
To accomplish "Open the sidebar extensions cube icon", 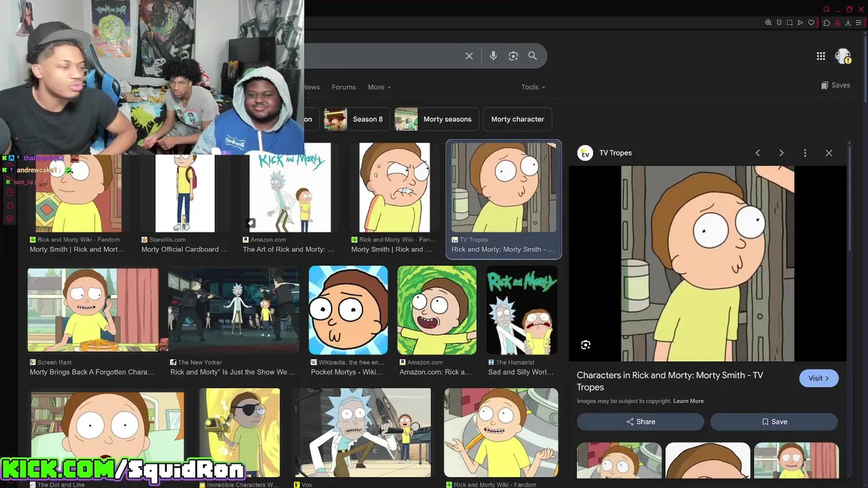I will point(9,206).
